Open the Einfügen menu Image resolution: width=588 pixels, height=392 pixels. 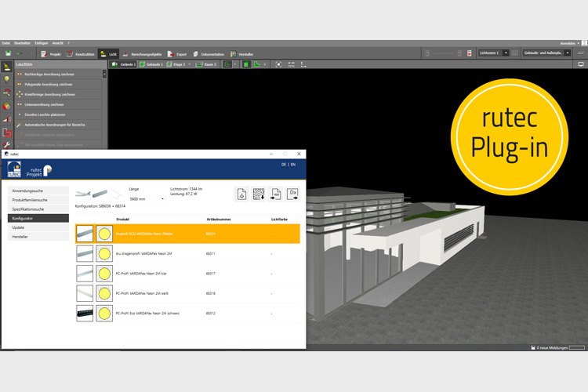(42, 43)
